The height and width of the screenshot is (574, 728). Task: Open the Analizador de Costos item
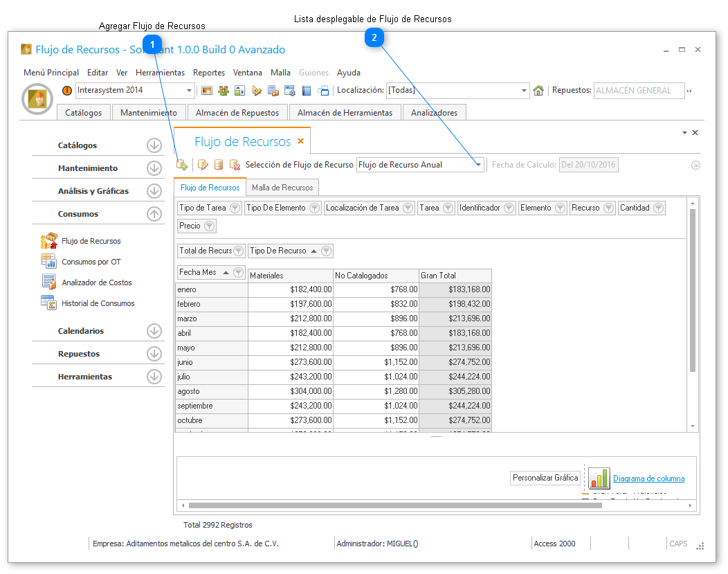click(x=96, y=282)
